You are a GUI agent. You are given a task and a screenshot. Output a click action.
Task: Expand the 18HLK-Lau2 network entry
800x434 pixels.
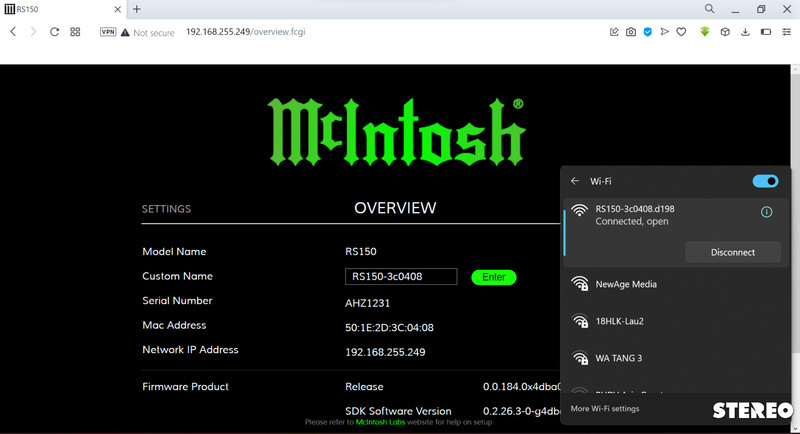coord(672,321)
